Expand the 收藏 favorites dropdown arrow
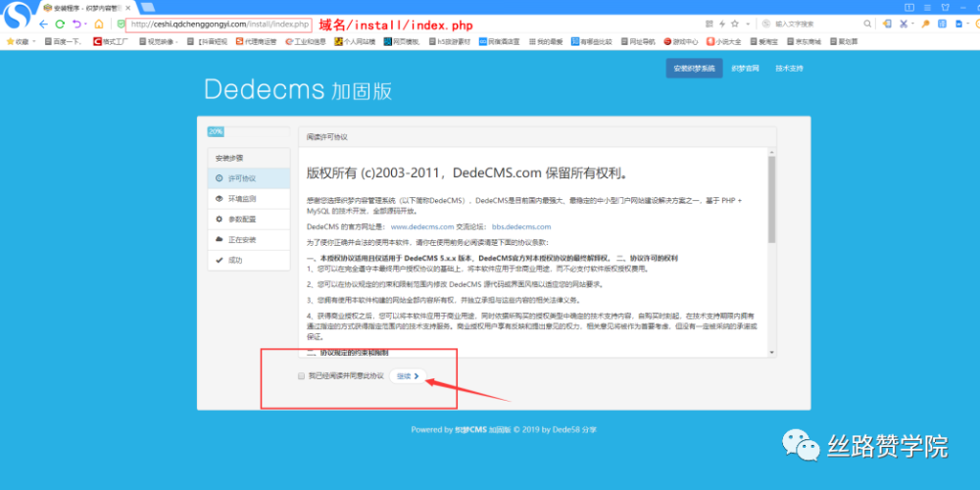Image resolution: width=980 pixels, height=490 pixels. pos(34,42)
